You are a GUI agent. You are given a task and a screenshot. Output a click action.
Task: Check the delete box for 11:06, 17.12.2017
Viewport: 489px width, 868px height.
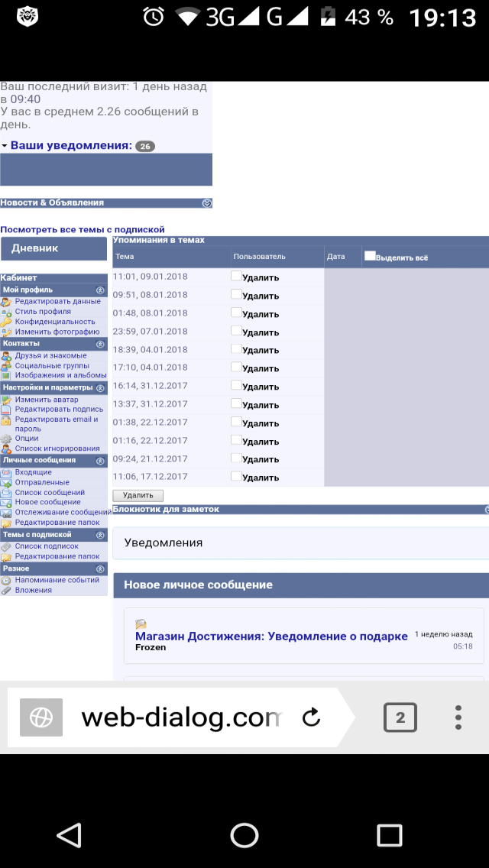tap(236, 476)
